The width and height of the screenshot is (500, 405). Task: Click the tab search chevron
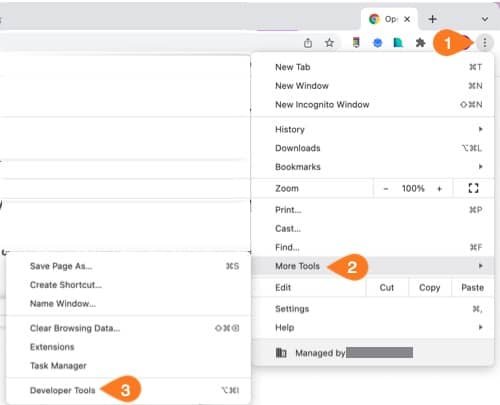pyautogui.click(x=485, y=20)
